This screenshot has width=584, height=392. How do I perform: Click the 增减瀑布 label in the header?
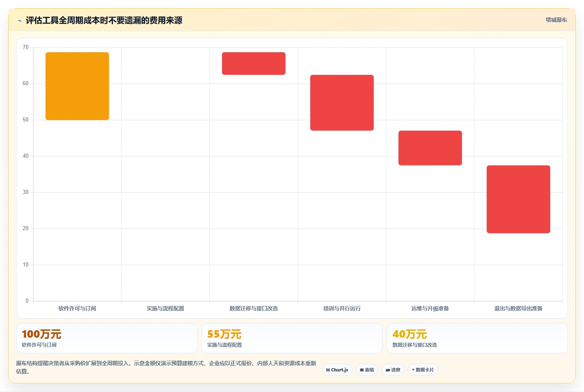click(x=556, y=20)
